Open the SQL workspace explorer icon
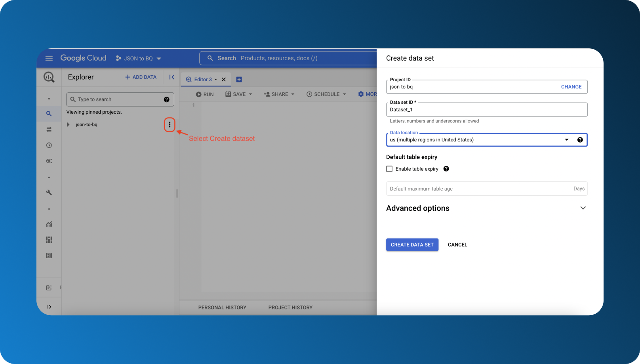The width and height of the screenshot is (640, 364). 49,77
